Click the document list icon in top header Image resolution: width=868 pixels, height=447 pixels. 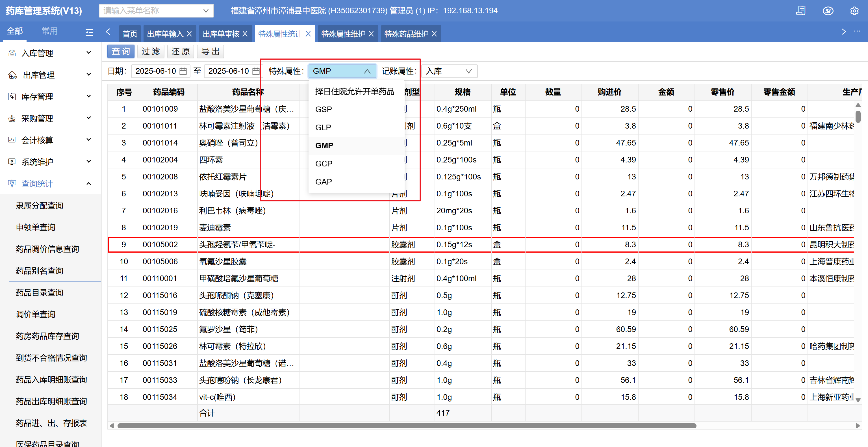(801, 11)
